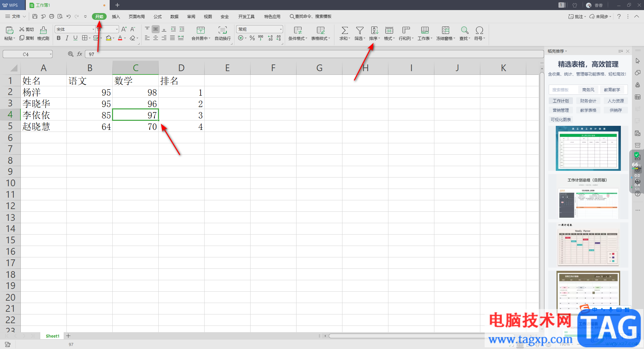Expand the Sort (排序) dropdown arrow
Image resolution: width=644 pixels, height=349 pixels.
(x=379, y=39)
